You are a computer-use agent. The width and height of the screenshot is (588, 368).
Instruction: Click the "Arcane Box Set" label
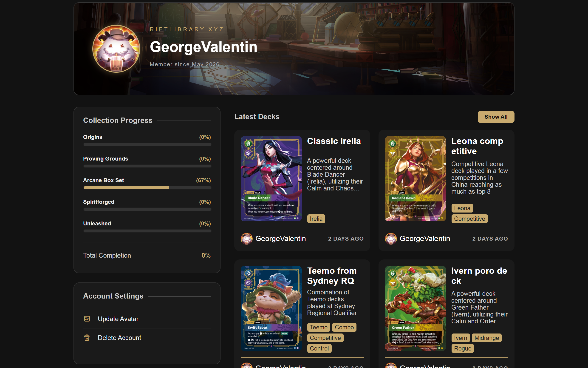[104, 180]
